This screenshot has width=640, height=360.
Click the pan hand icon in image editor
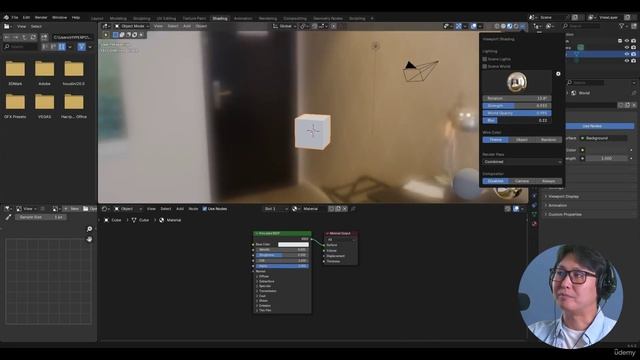click(89, 239)
